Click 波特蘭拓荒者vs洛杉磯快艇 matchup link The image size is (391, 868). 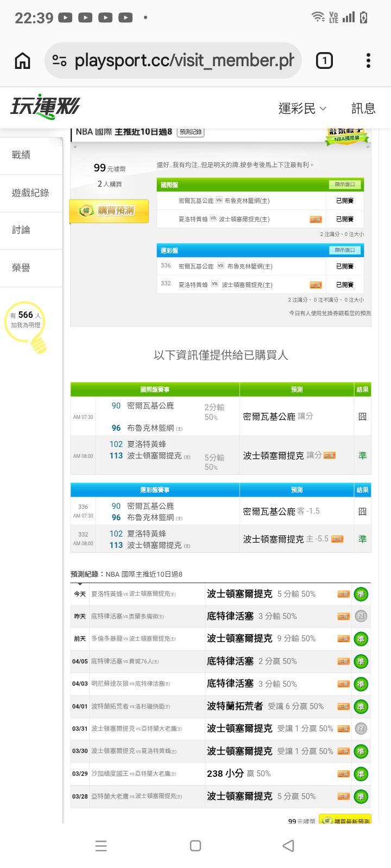tap(131, 706)
